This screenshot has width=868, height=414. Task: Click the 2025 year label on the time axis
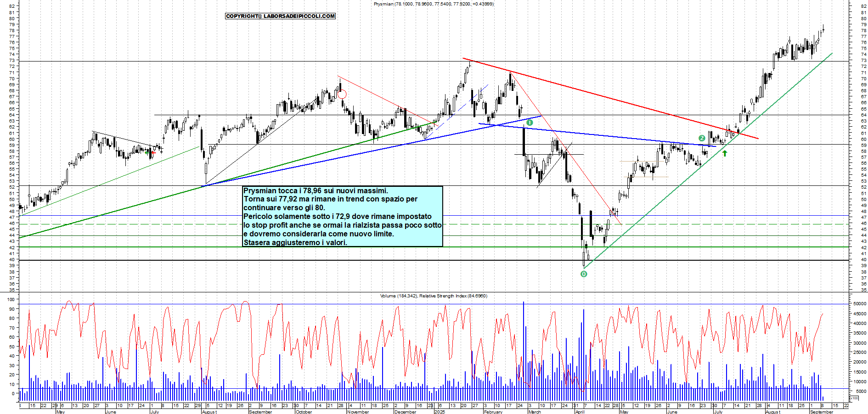pos(440,412)
